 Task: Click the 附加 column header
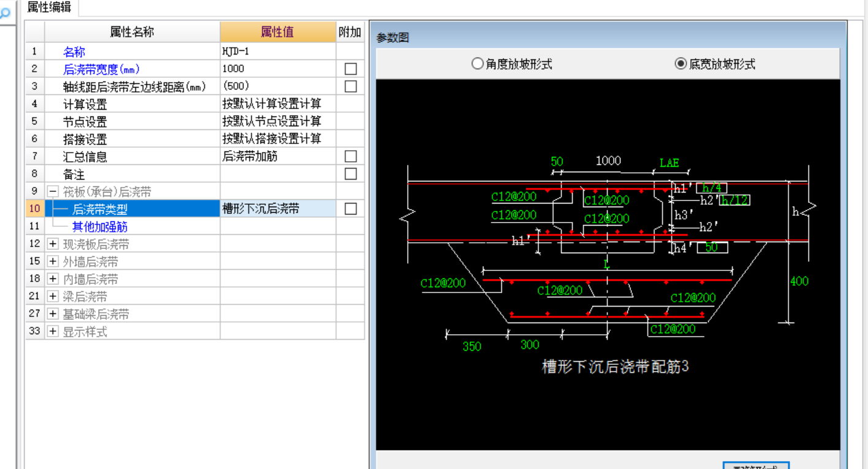(350, 32)
